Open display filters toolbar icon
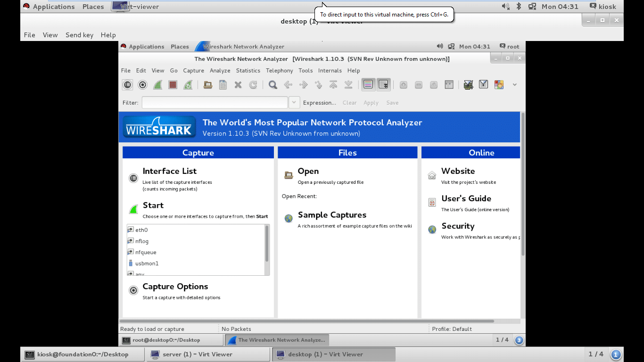 coord(483,85)
